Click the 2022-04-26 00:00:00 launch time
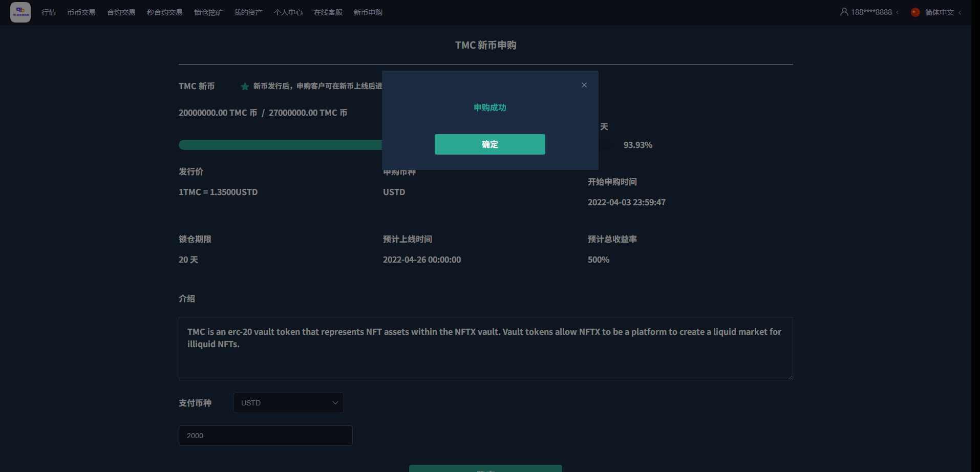Screen dimensions: 980x472 click(422, 260)
